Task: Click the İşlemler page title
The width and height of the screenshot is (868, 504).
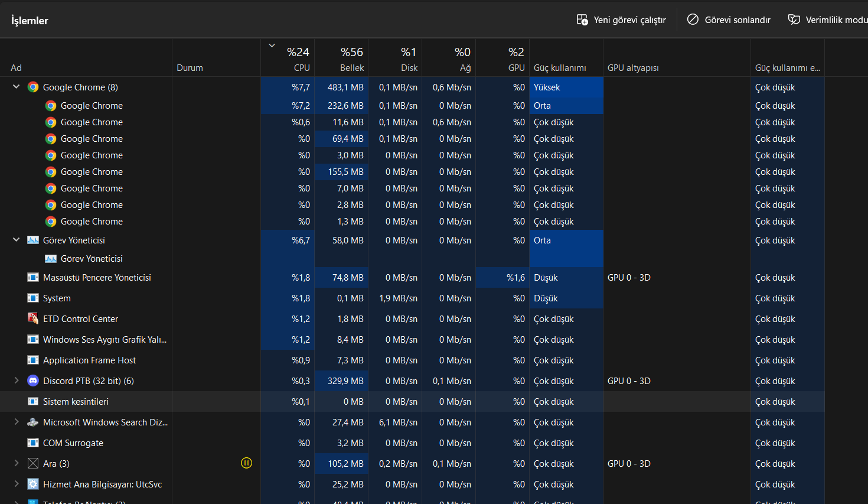Action: coord(30,21)
